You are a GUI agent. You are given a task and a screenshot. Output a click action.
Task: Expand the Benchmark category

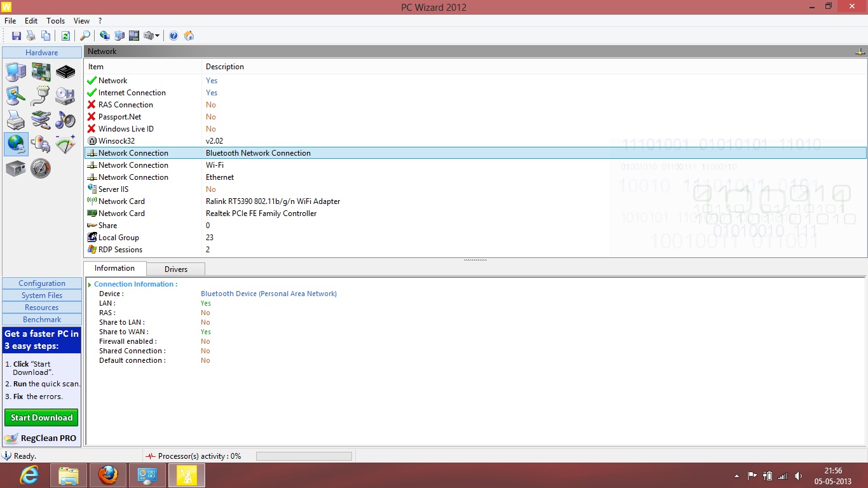(x=42, y=320)
